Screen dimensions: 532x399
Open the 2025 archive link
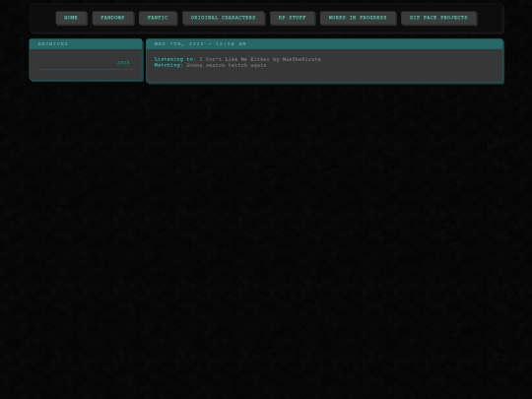click(123, 63)
